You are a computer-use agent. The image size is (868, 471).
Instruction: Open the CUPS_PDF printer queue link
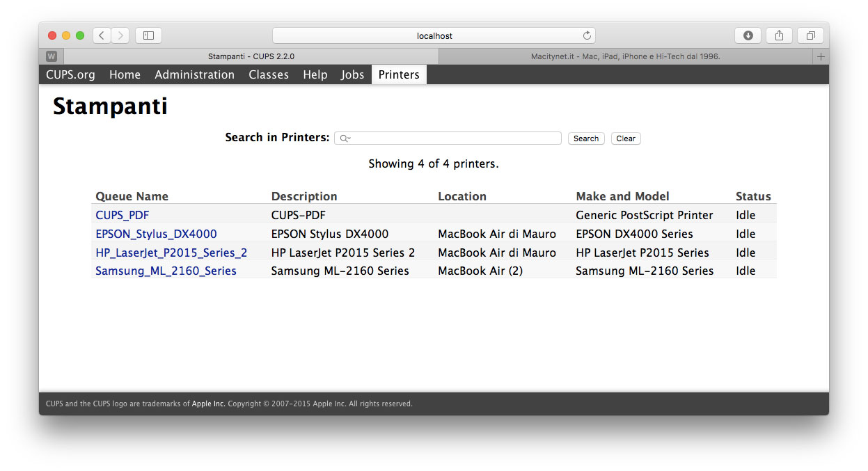[123, 215]
